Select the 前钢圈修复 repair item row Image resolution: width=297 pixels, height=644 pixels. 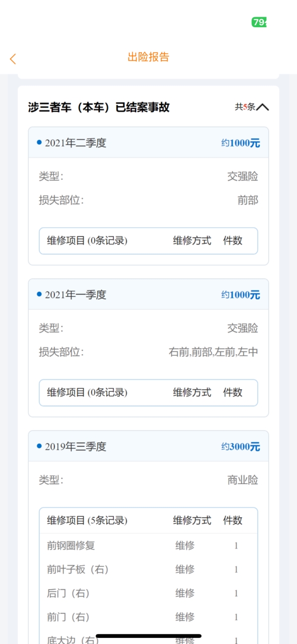click(148, 545)
